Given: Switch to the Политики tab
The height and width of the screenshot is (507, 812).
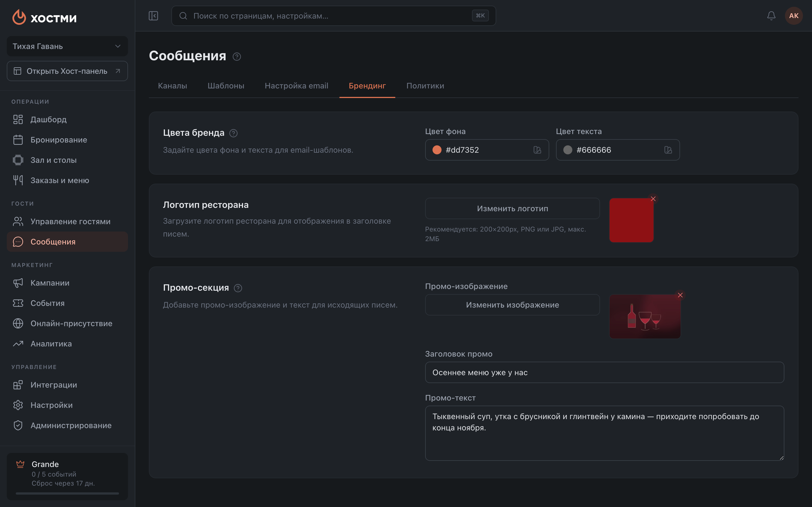Looking at the screenshot, I should [425, 86].
